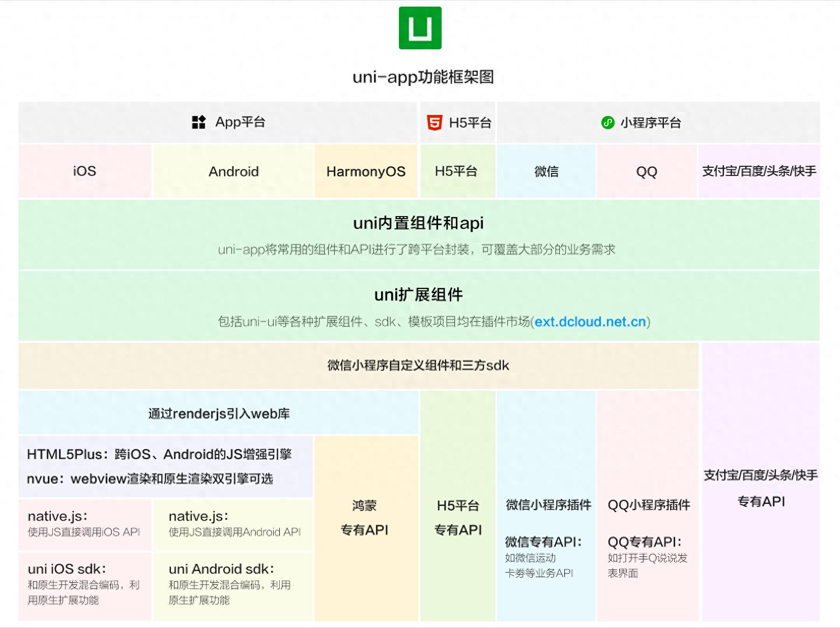Image resolution: width=840 pixels, height=628 pixels.
Task: Click the grid icon next to App平台
Action: pos(199,122)
